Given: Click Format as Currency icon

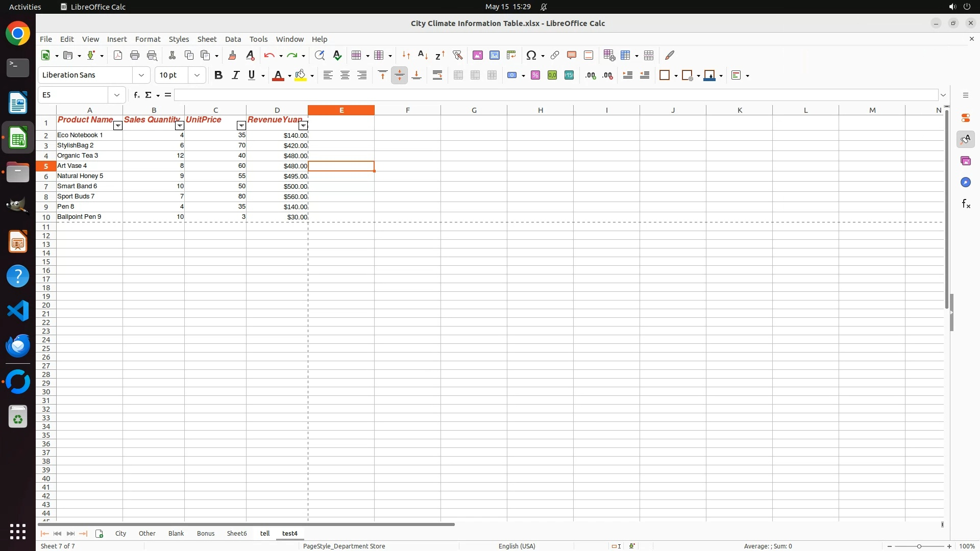Looking at the screenshot, I should 511,76.
